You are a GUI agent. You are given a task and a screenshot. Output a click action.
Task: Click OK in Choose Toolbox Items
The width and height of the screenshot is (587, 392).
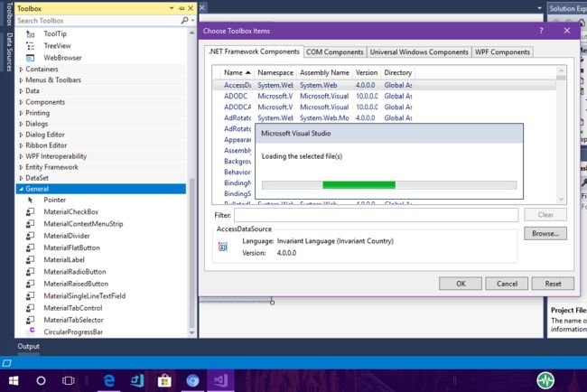(x=461, y=284)
